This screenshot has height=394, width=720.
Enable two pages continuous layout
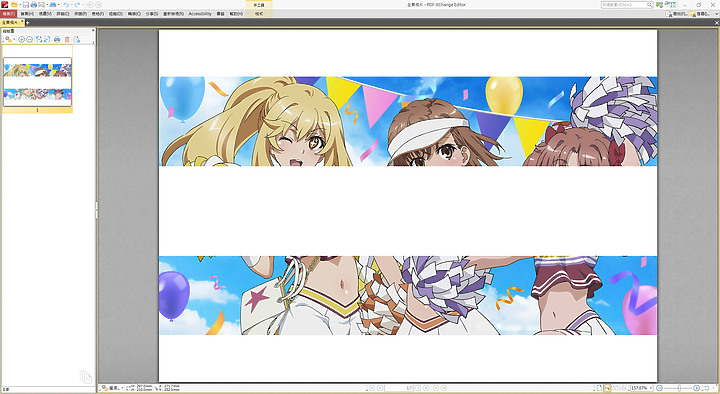[624, 388]
